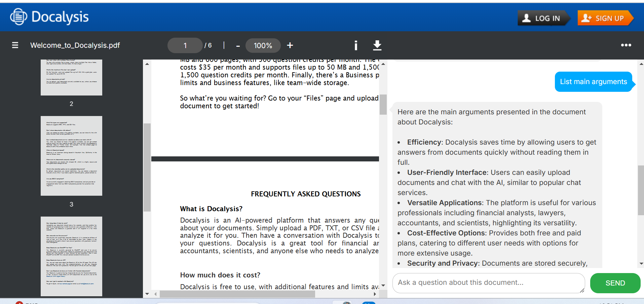This screenshot has height=304, width=644.
Task: Send the question with SEND button
Action: click(x=615, y=283)
